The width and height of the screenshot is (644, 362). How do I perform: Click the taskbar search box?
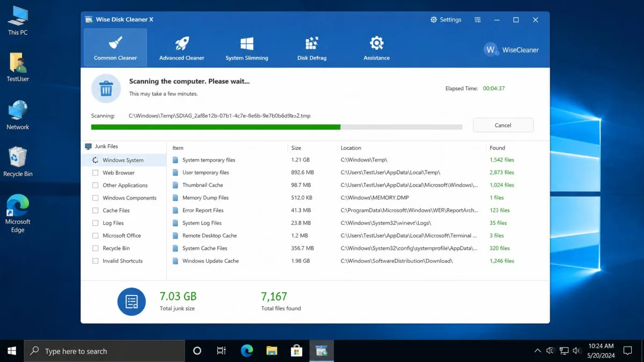pos(105,351)
